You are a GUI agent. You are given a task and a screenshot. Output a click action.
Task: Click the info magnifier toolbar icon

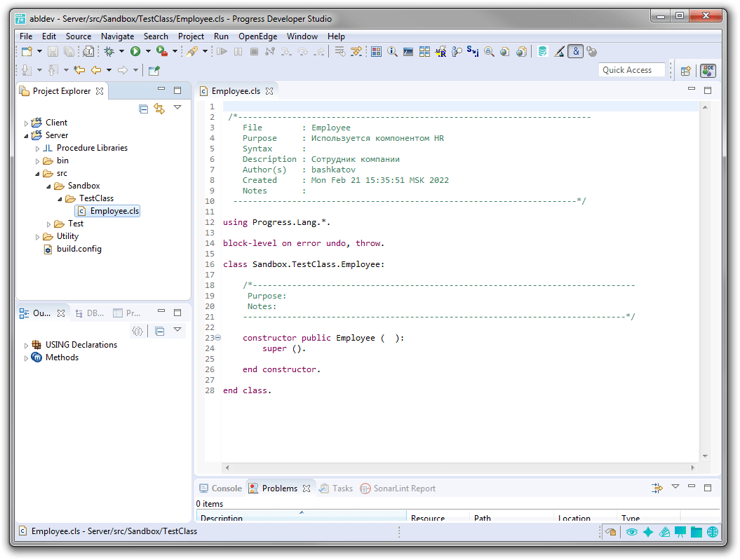coord(392,51)
